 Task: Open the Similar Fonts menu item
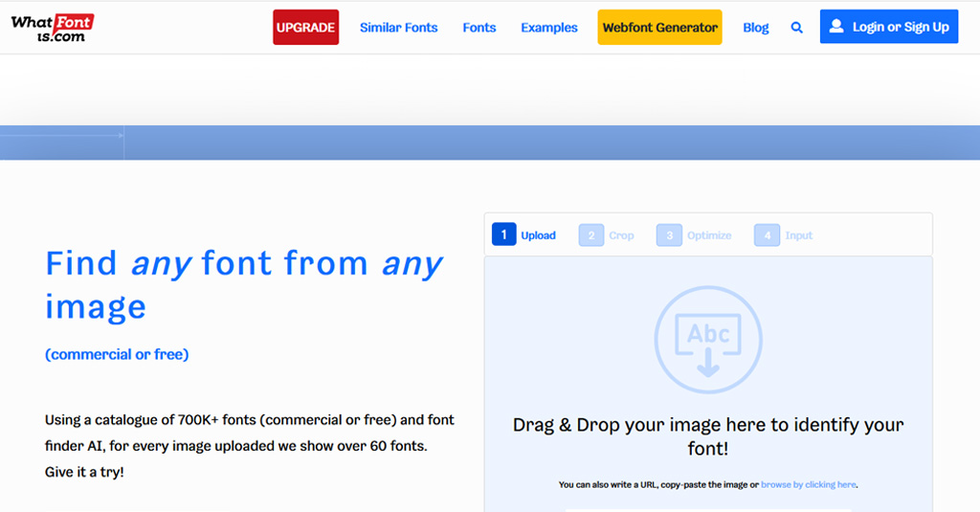(x=398, y=28)
